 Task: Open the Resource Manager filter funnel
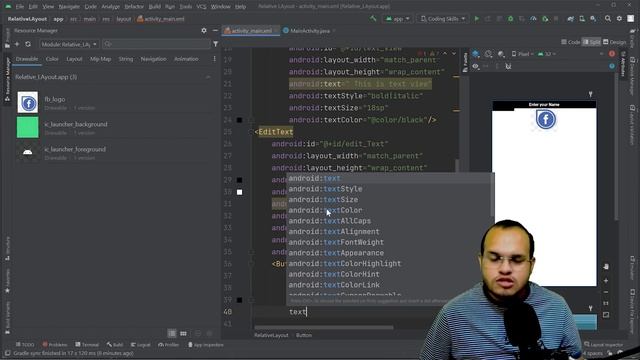pyautogui.click(x=216, y=44)
